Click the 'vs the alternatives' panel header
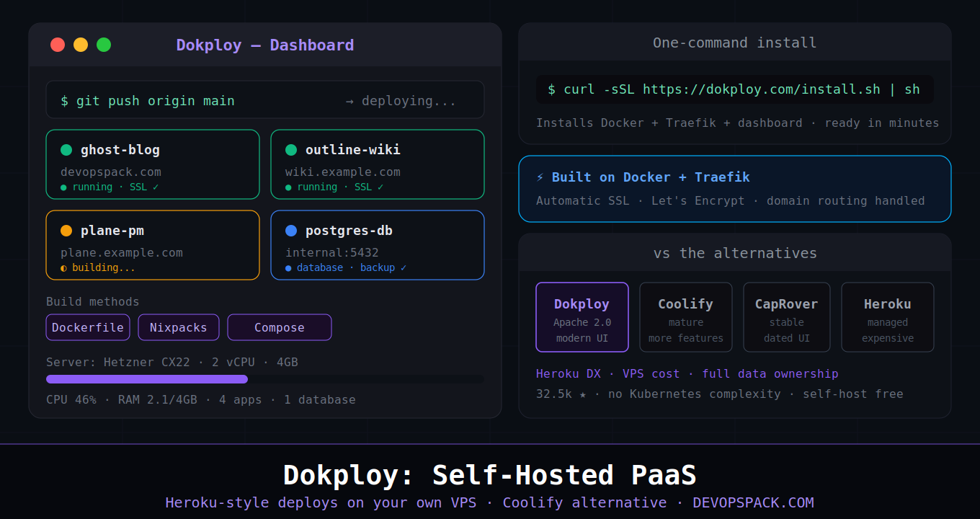The height and width of the screenshot is (519, 980). [x=735, y=253]
